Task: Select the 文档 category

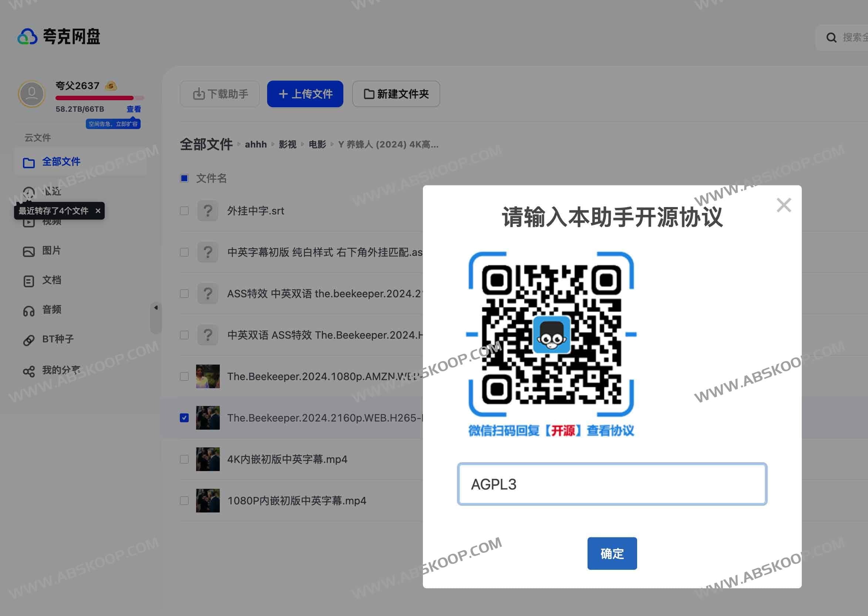Action: coord(52,280)
